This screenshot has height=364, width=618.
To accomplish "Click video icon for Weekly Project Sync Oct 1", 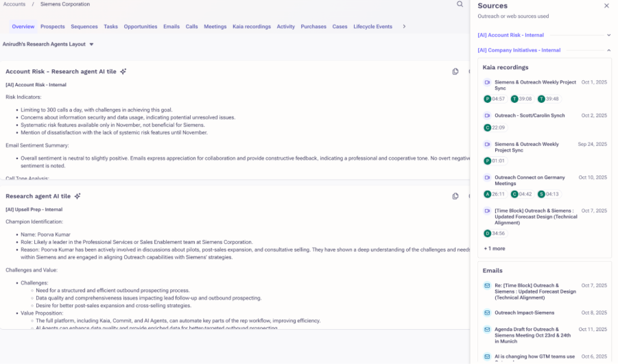I will tap(487, 82).
